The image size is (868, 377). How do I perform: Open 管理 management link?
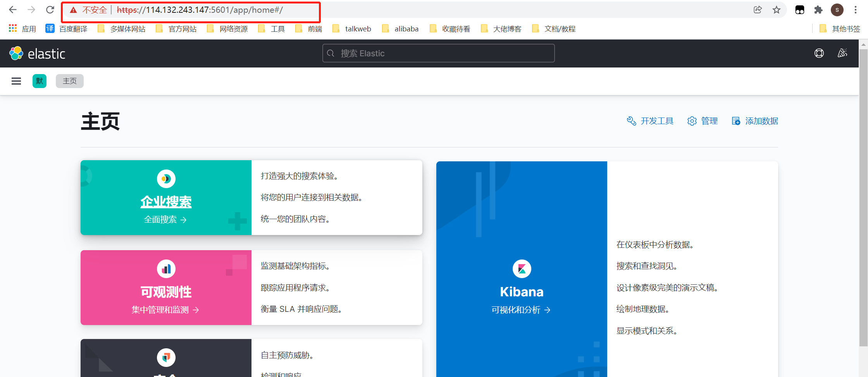point(702,121)
